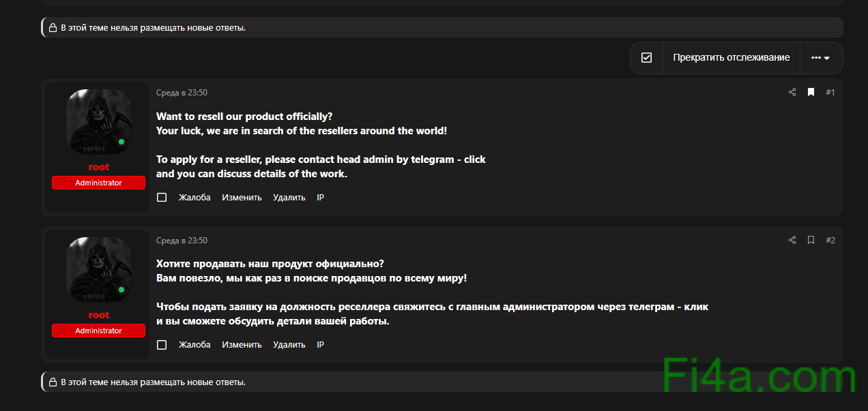Click the Administrator badge under the second root
This screenshot has height=411, width=868.
click(x=99, y=331)
